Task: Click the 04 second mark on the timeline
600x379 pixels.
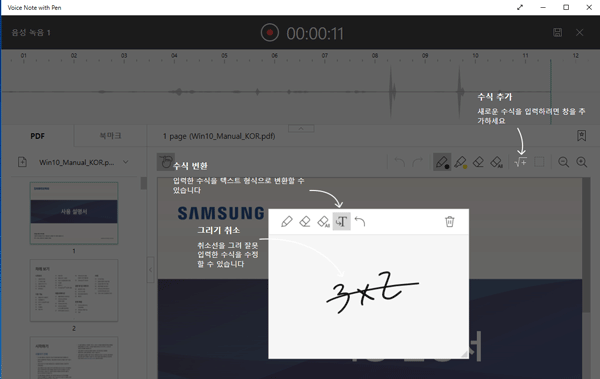Action: pos(174,56)
